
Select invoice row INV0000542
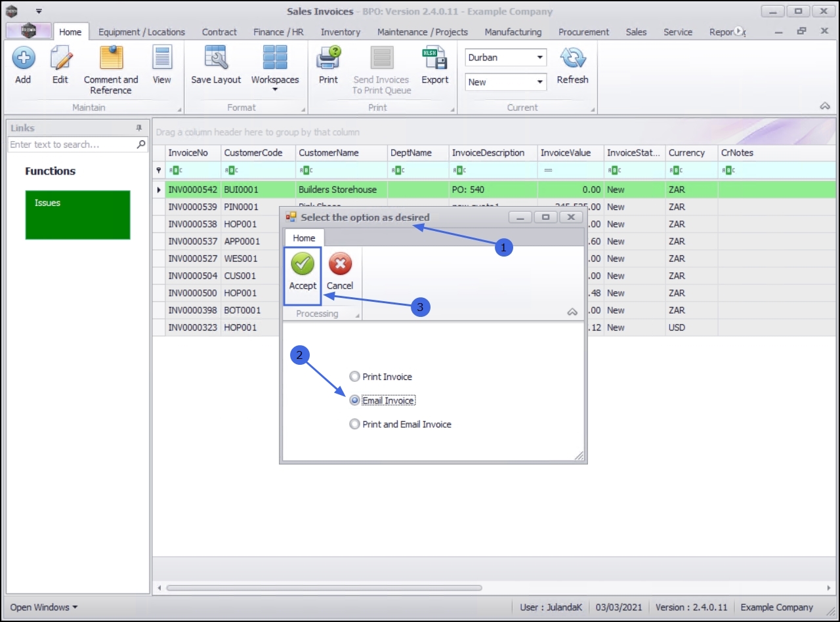pyautogui.click(x=495, y=190)
